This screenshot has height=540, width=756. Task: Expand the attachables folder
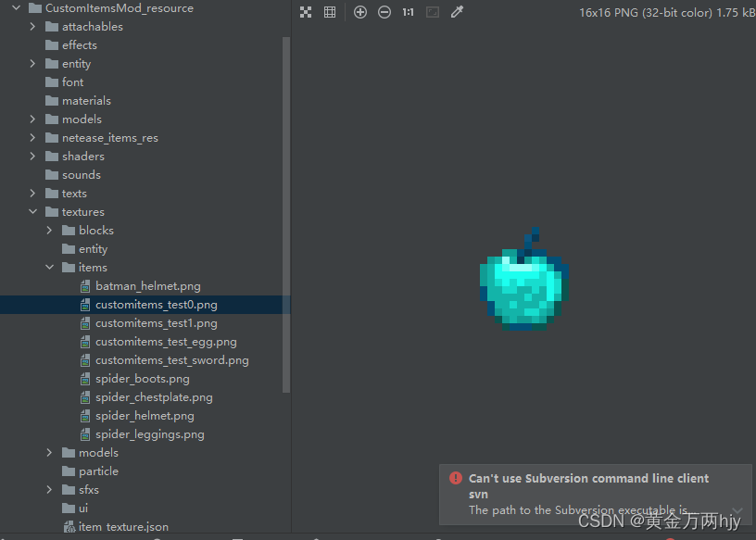pyautogui.click(x=32, y=27)
